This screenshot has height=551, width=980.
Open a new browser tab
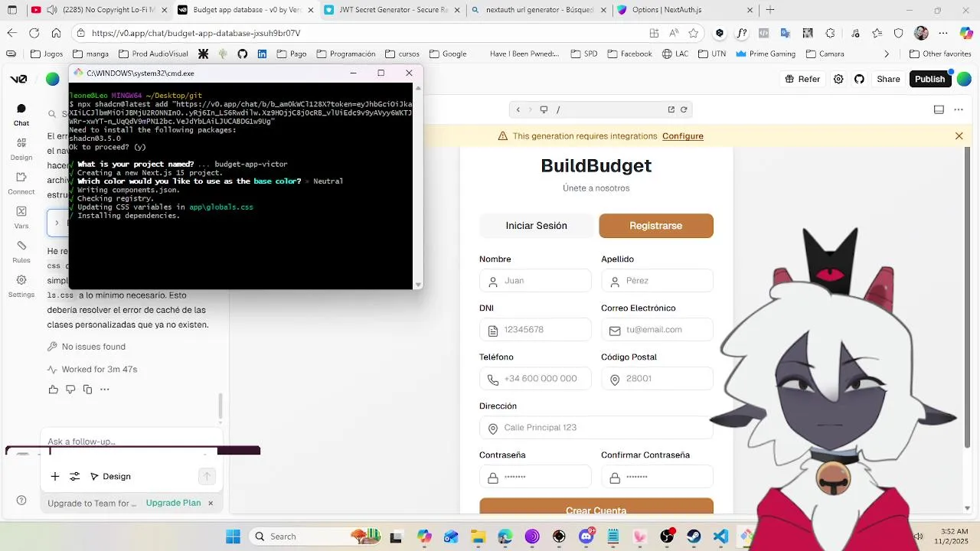(x=770, y=10)
